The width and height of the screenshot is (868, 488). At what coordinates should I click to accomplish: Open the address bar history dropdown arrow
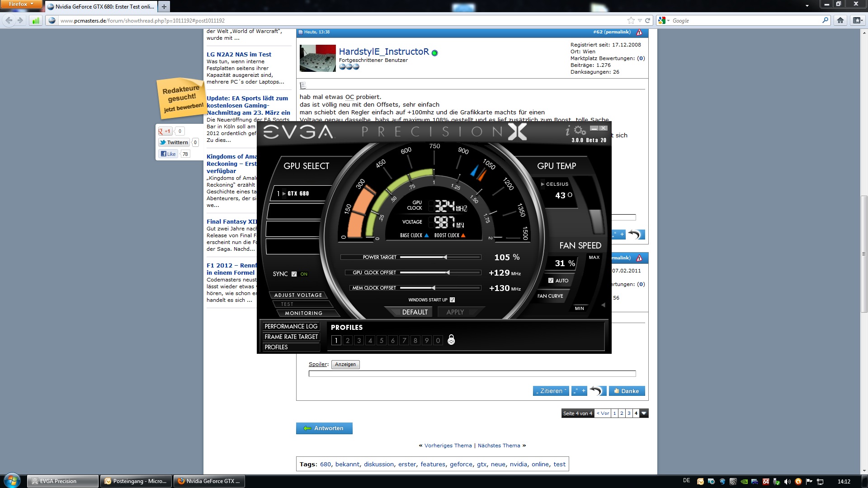[639, 21]
